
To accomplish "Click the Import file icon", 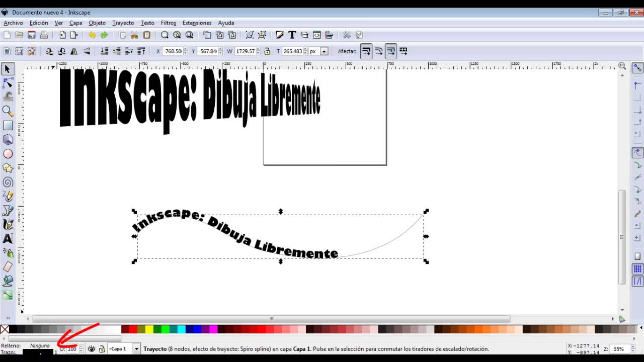I will point(62,35).
